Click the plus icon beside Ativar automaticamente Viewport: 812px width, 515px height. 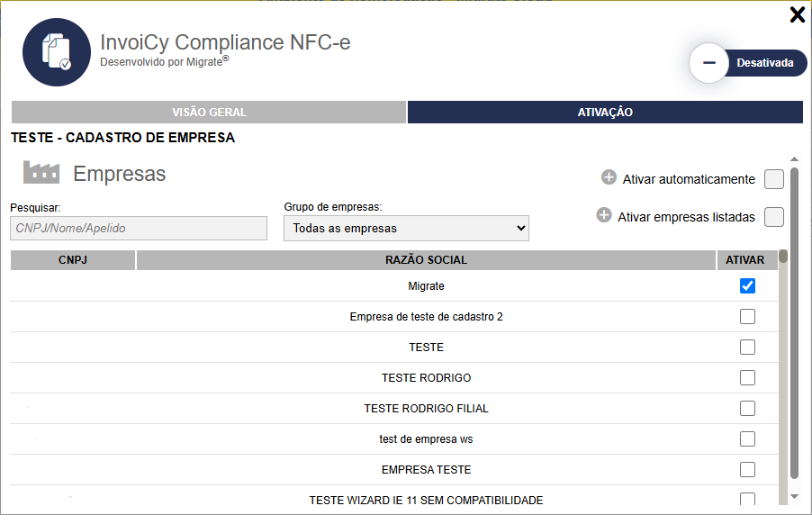(x=609, y=178)
